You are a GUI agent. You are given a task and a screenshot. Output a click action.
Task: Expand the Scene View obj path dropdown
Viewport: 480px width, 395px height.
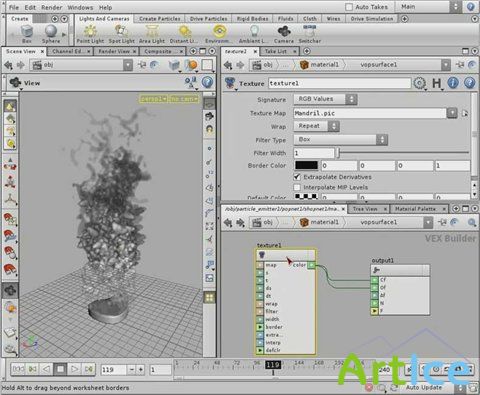click(128, 65)
